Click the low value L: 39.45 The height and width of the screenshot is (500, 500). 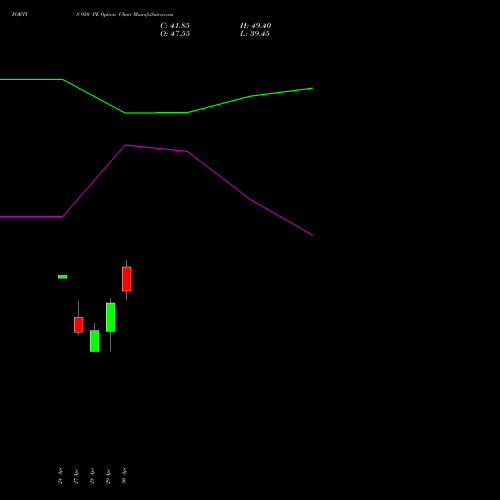tap(255, 34)
